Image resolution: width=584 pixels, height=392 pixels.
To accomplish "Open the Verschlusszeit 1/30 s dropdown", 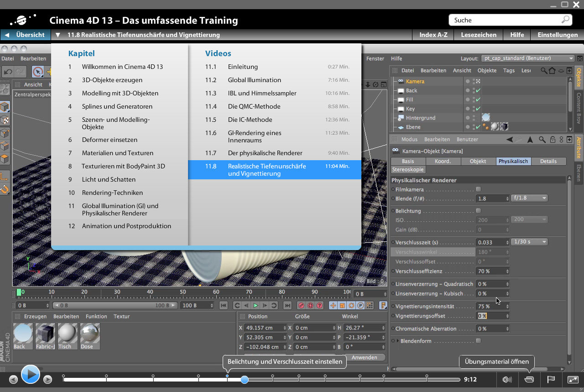I will click(529, 241).
